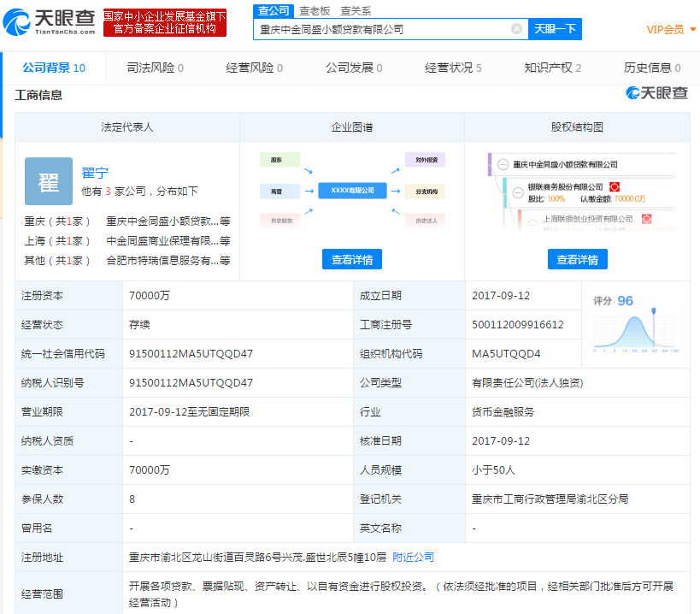The height and width of the screenshot is (614, 700).
Task: Select the 法定代表人 column header
Action: pyautogui.click(x=127, y=127)
